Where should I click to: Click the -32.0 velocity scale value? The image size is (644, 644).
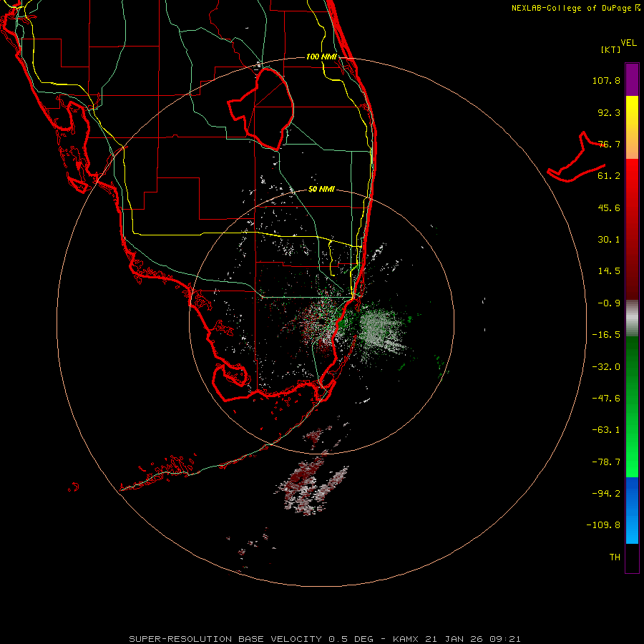[606, 367]
